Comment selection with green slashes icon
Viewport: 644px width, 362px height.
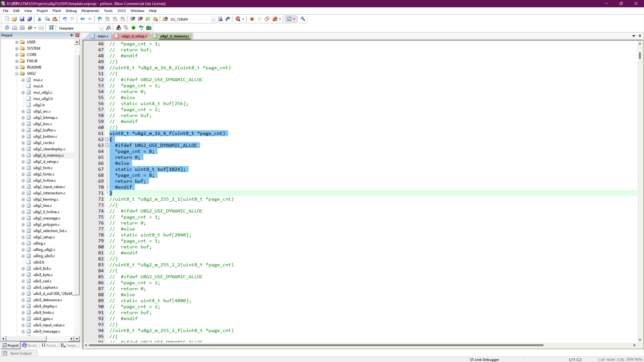coord(148,19)
